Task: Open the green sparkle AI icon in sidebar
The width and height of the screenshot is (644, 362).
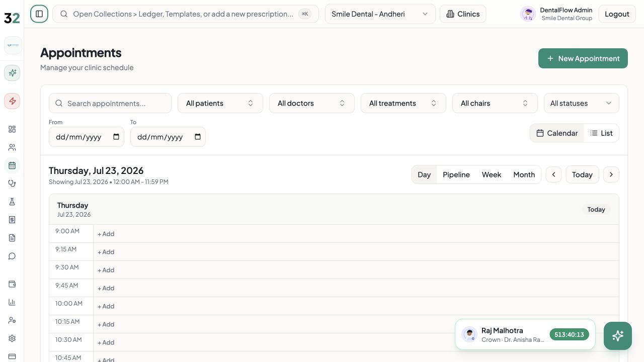Action: coord(12,73)
